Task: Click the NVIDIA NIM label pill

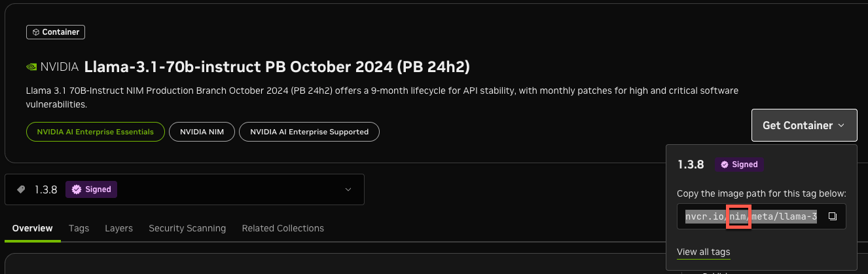Action: (202, 132)
